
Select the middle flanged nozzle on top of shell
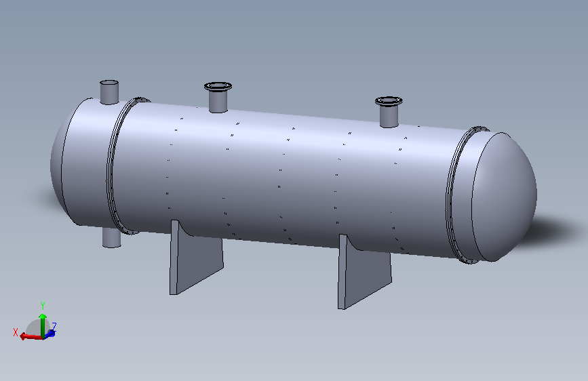(x=218, y=97)
